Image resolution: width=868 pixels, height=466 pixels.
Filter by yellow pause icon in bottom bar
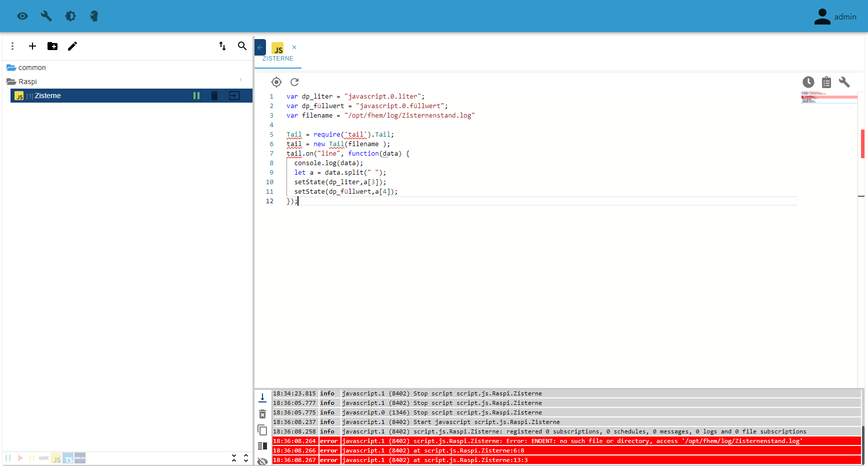click(x=32, y=458)
